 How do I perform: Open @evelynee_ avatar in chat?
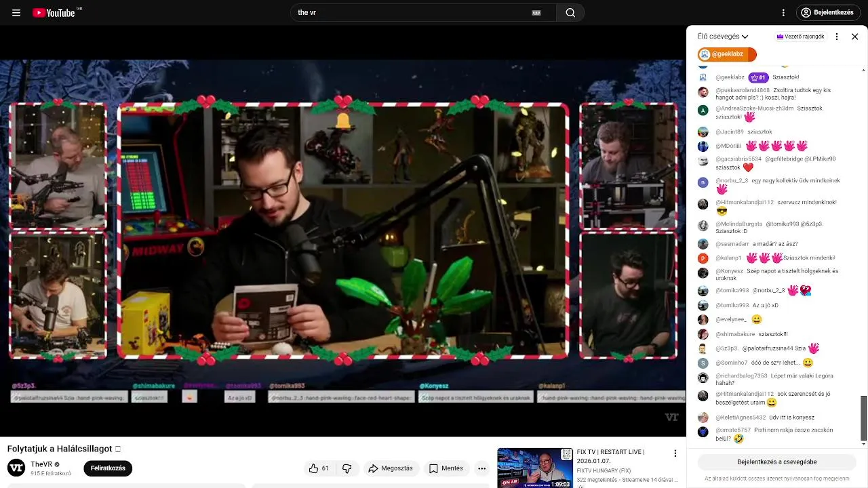(x=703, y=320)
